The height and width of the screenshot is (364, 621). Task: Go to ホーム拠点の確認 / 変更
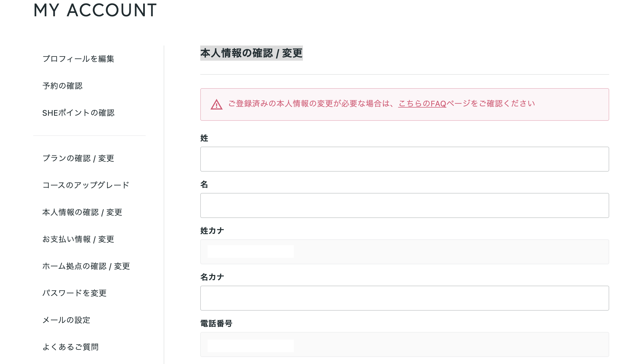tap(86, 266)
